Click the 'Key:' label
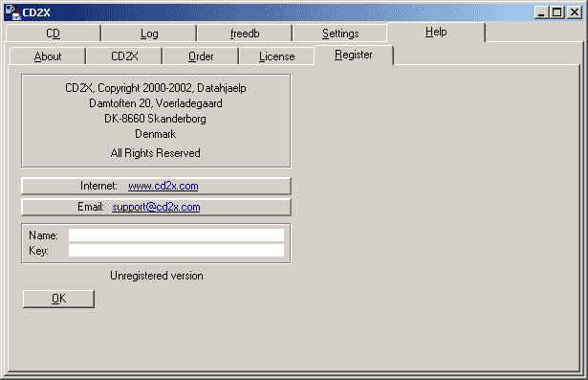Screen dimensions: 588x380 point(38,251)
